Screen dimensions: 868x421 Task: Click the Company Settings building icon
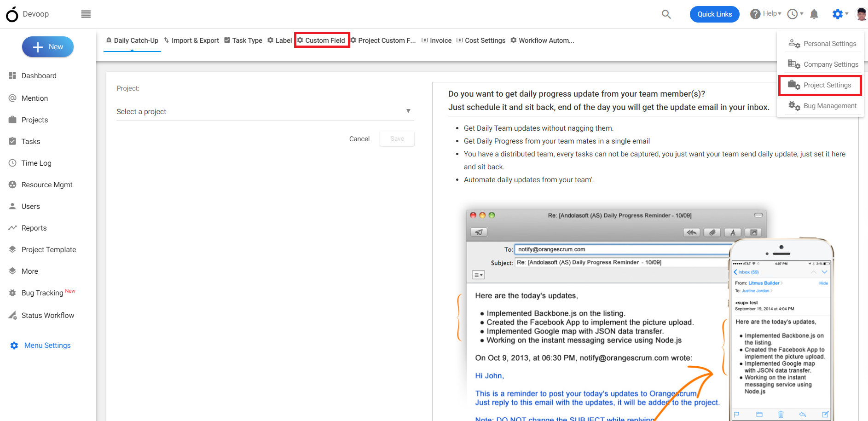coord(794,64)
